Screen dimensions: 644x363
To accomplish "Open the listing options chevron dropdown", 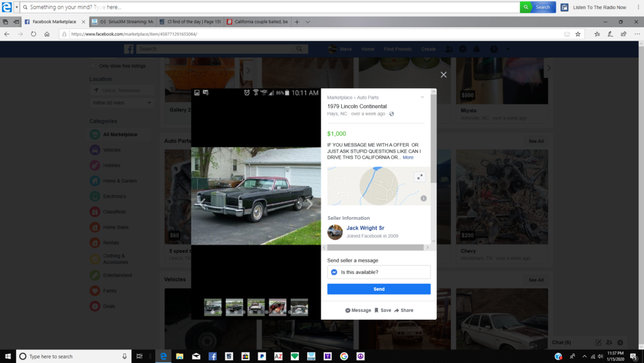I will 422,97.
